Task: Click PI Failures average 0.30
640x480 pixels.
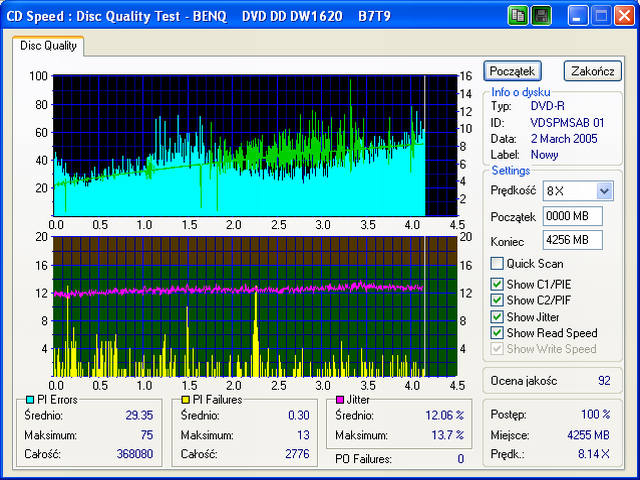Action: [299, 416]
